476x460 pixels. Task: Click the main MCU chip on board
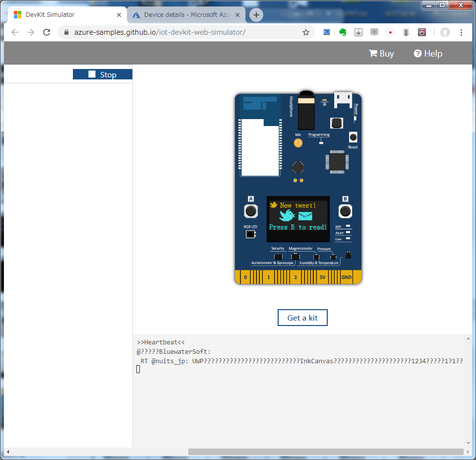coord(337,162)
